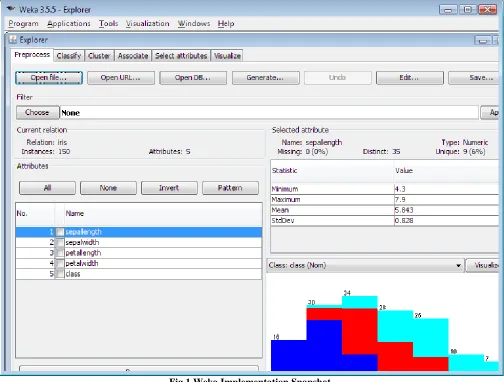This screenshot has width=504, height=382.
Task: Switch to the Preprocess tab
Action: click(x=32, y=55)
